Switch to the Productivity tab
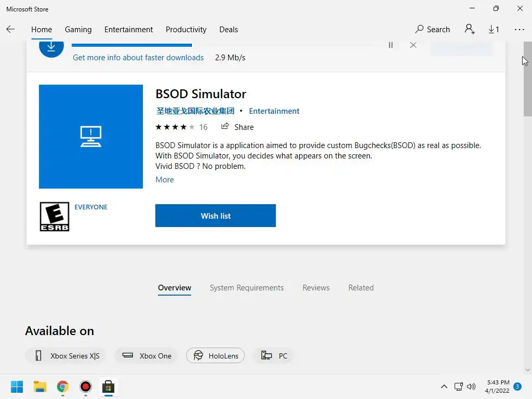The image size is (532, 399). pyautogui.click(x=186, y=30)
